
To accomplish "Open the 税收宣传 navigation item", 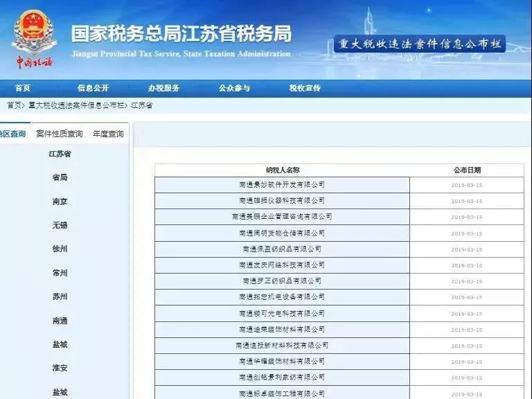I will click(x=305, y=88).
